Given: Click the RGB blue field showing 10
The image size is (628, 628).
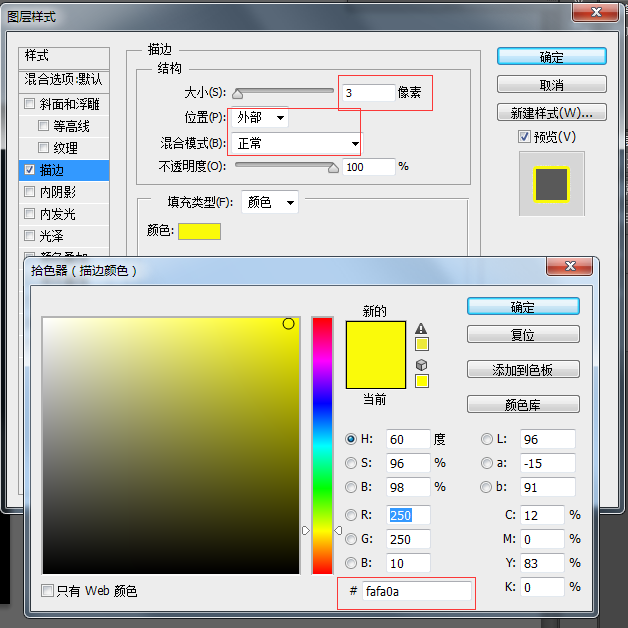Looking at the screenshot, I should (x=408, y=563).
